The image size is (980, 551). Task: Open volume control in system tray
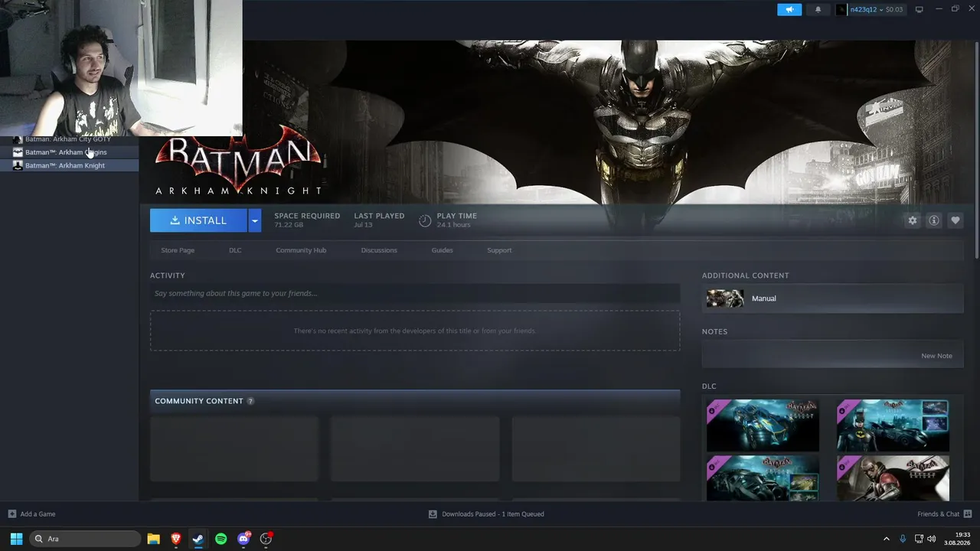(932, 539)
